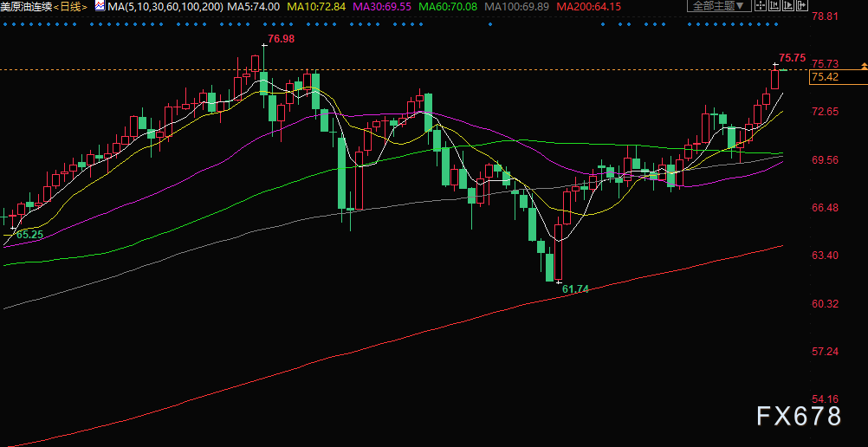Click the 75.42 current price box
Viewport: 868px width, 447px height.
[824, 77]
